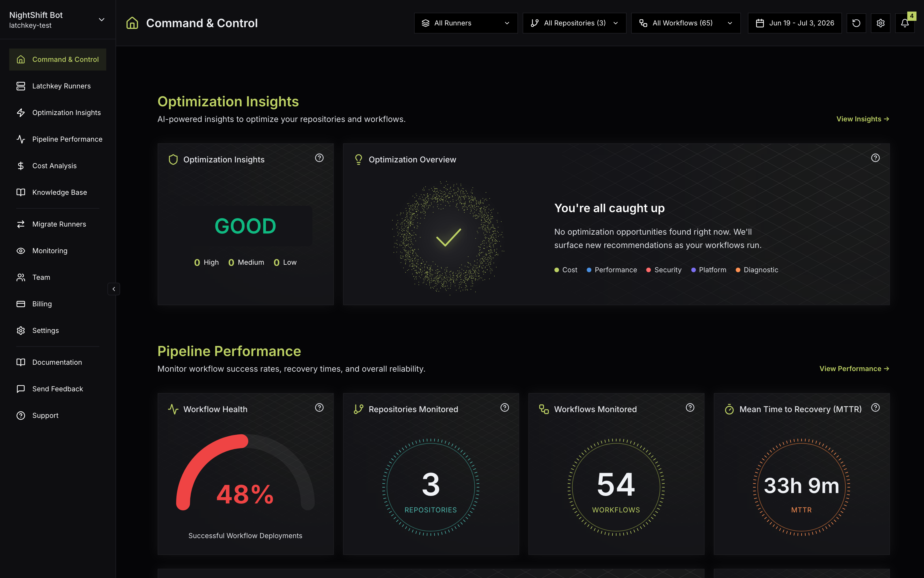Click the 3 Repositories dial
The height and width of the screenshot is (578, 924).
click(x=431, y=487)
